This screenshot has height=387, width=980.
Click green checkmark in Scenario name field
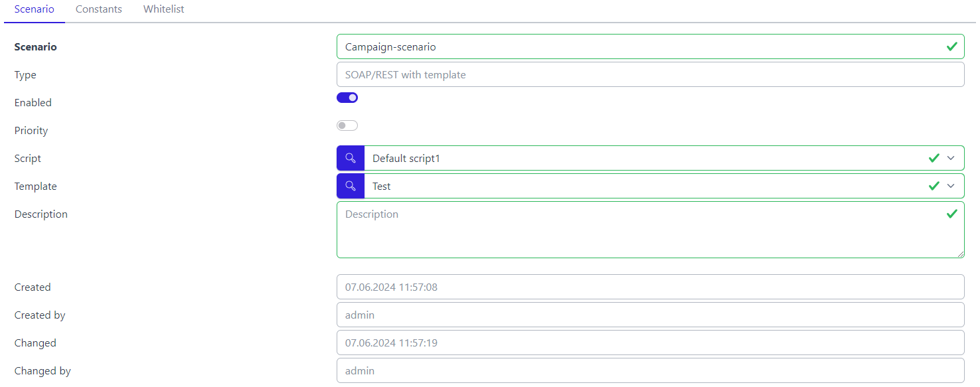click(951, 46)
